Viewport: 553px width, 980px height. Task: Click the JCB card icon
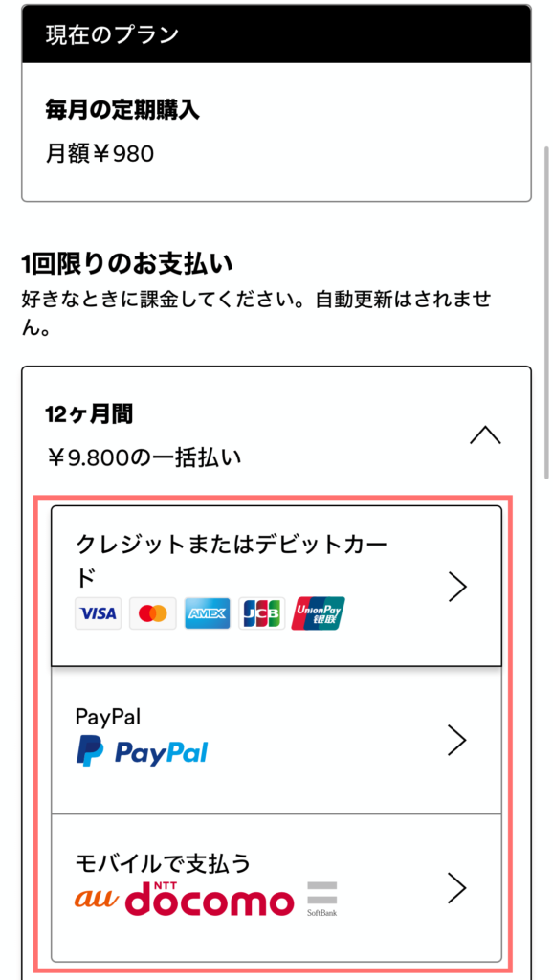(x=262, y=613)
